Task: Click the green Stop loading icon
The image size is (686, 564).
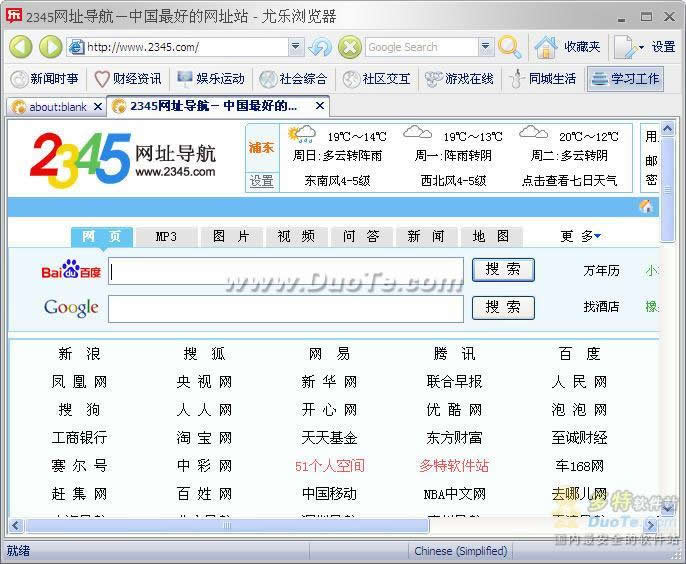Action: 350,47
